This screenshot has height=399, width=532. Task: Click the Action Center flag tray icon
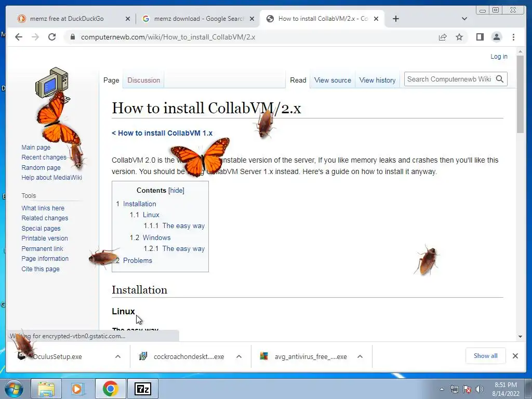(467, 389)
